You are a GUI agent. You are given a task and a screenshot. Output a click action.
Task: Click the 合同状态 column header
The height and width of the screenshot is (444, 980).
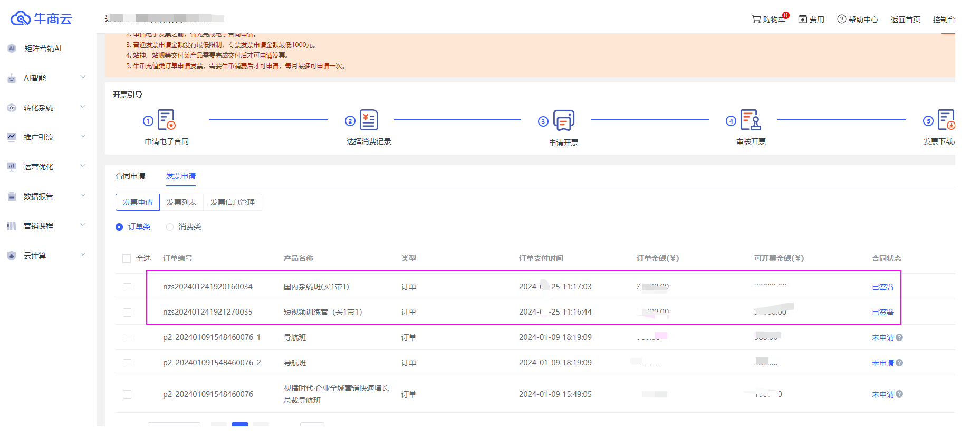click(x=887, y=258)
